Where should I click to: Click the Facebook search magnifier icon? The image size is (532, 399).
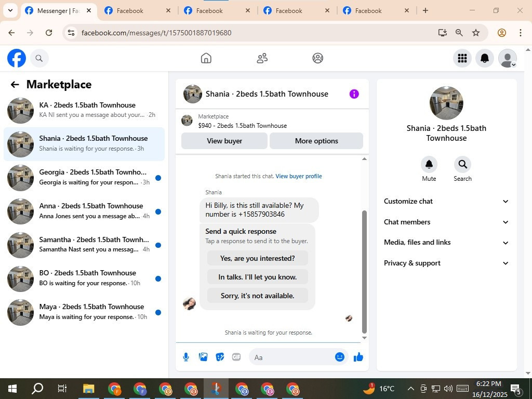(x=39, y=58)
